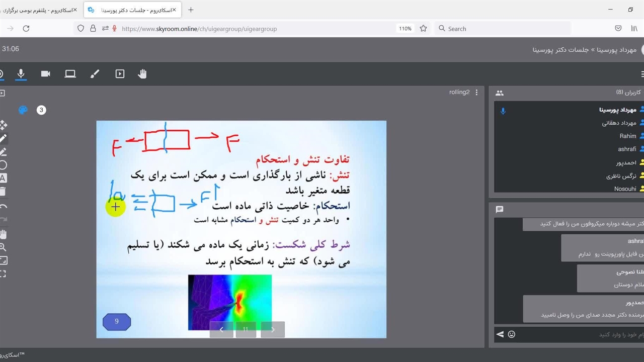Select the zoom magnifier tool
This screenshot has height=362, width=644.
(3, 247)
